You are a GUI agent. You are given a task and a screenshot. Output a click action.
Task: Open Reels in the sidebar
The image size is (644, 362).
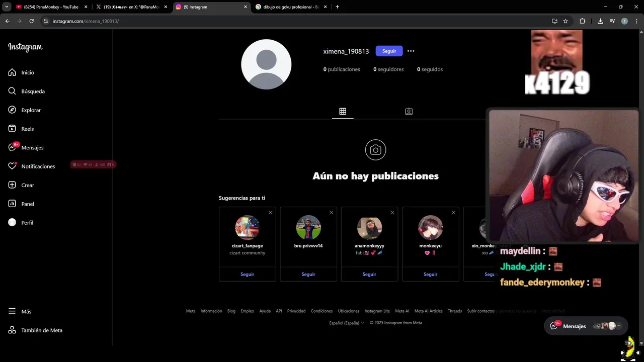point(21,129)
